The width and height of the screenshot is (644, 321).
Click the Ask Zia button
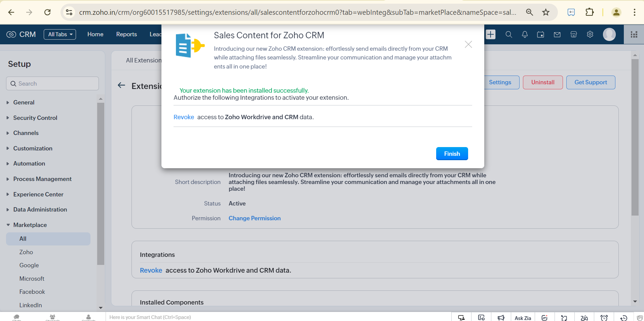[523, 318]
